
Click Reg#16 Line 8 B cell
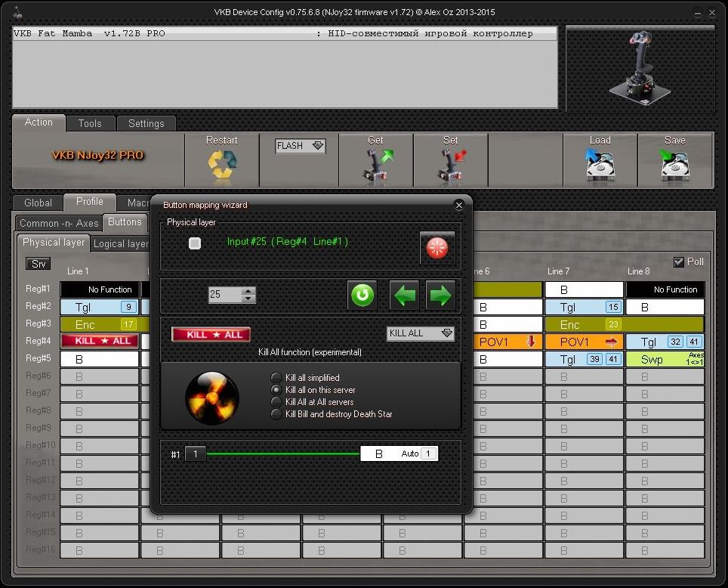click(x=665, y=550)
